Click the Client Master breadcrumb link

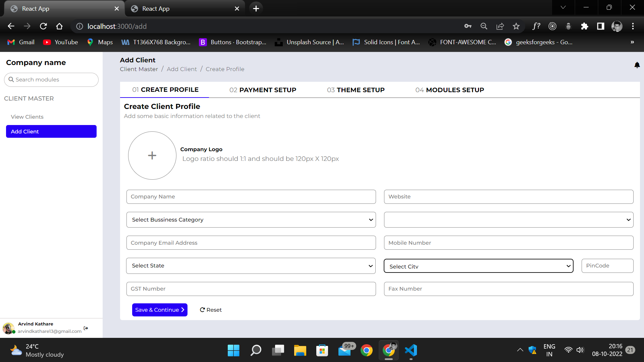point(139,69)
